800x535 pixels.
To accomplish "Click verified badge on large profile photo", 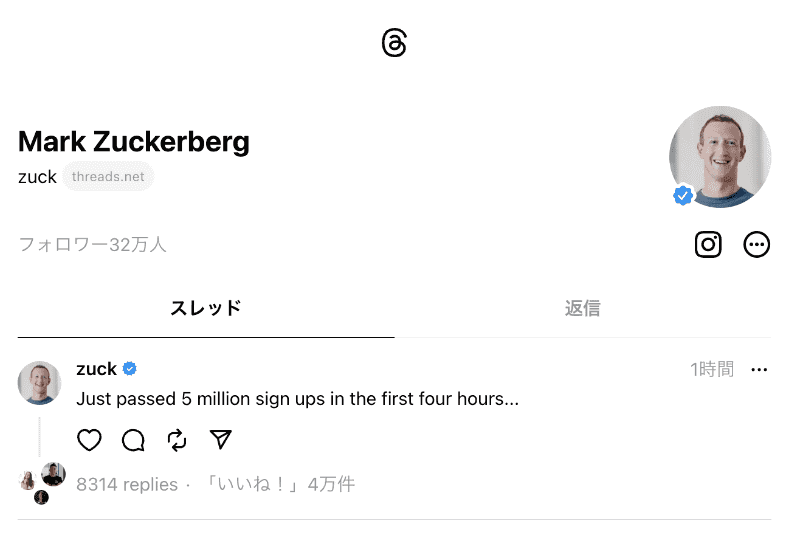I will tap(683, 195).
